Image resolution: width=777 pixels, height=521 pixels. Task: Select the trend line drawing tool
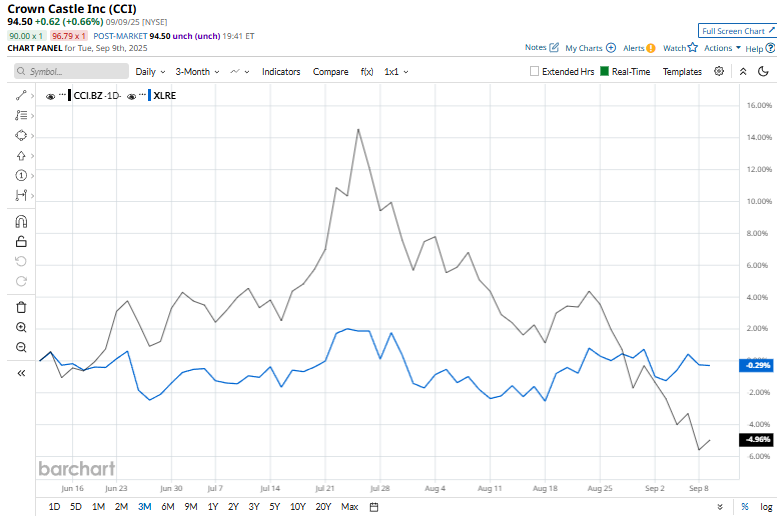pos(21,96)
